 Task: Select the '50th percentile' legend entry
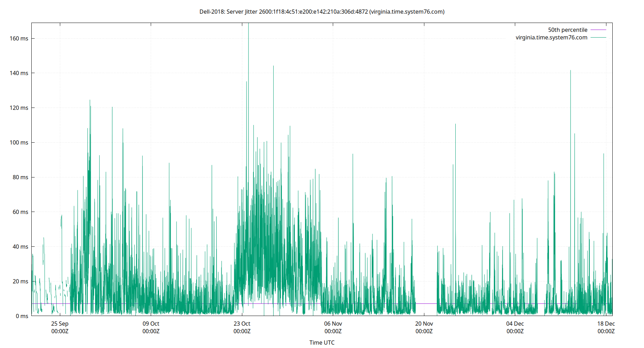click(x=567, y=30)
